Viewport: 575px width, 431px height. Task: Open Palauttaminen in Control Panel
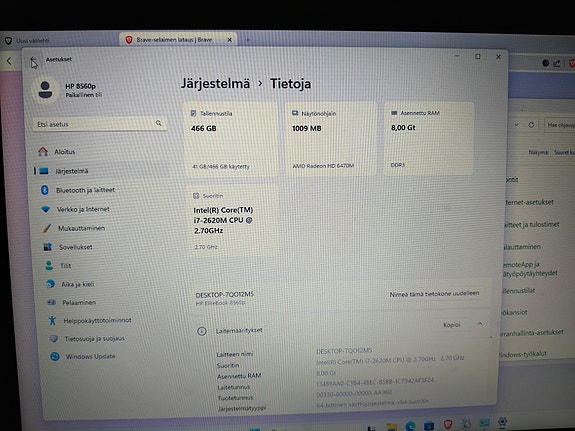click(522, 247)
